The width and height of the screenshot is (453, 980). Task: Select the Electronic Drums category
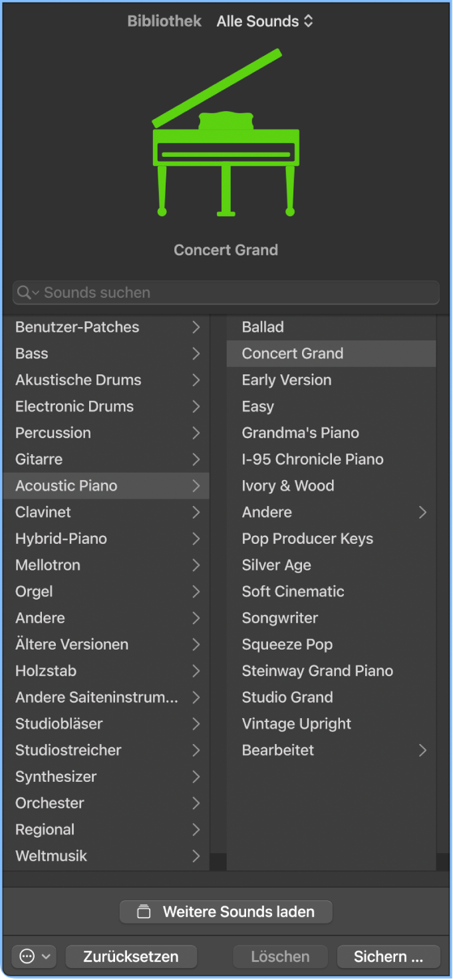106,406
